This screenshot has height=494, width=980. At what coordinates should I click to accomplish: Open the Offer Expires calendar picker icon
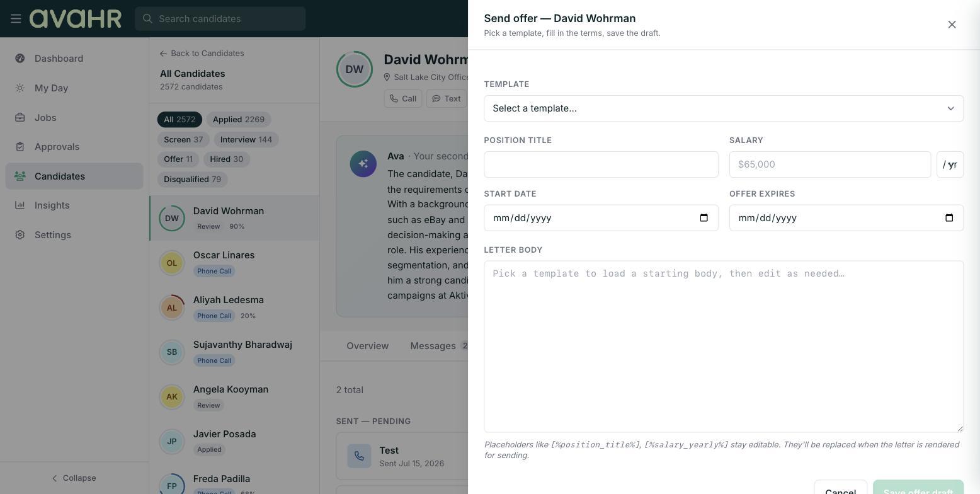pyautogui.click(x=949, y=218)
